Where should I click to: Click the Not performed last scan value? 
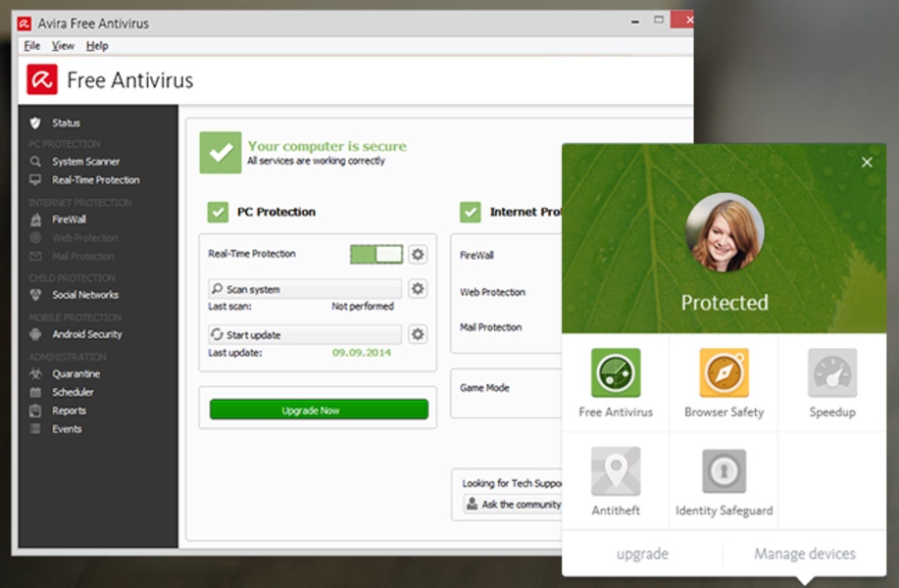click(363, 307)
